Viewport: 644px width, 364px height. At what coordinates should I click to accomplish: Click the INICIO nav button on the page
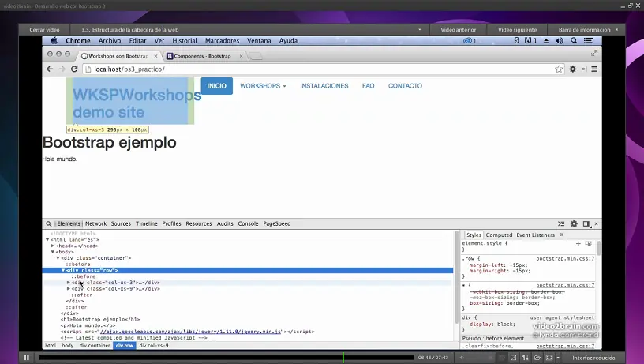tap(216, 86)
